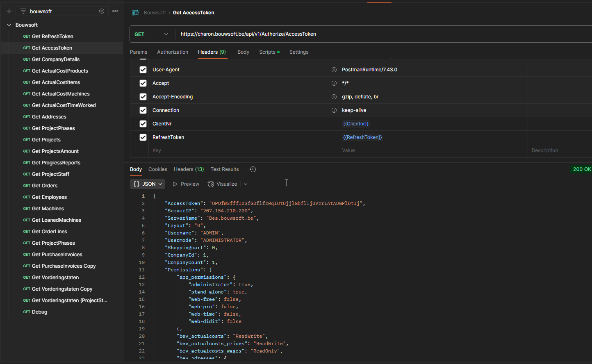Collapse the Bouwsoft collection folder
Screen dimensions: 592x364
pyautogui.click(x=9, y=25)
